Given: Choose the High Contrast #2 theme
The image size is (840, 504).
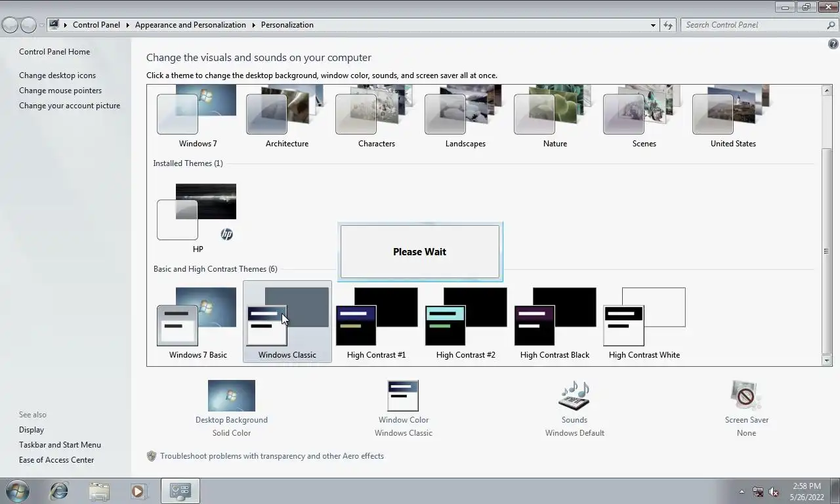Looking at the screenshot, I should tap(465, 323).
